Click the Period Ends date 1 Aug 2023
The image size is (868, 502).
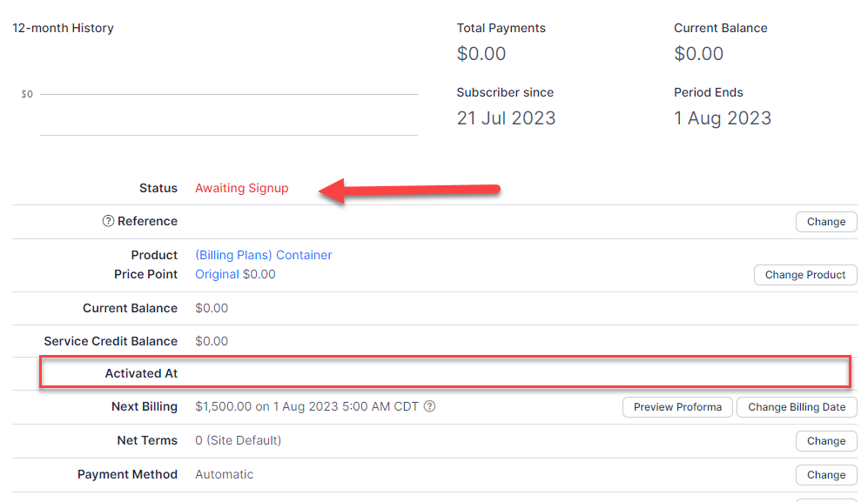(722, 118)
